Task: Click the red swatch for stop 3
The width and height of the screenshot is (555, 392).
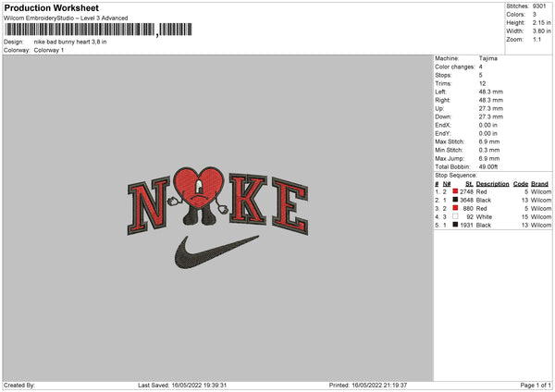Action: tap(455, 208)
